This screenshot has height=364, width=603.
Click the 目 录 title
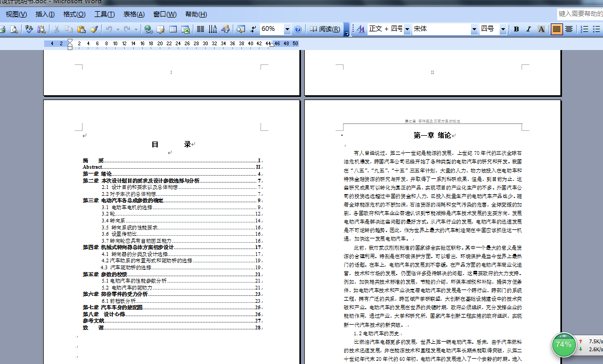pyautogui.click(x=171, y=145)
